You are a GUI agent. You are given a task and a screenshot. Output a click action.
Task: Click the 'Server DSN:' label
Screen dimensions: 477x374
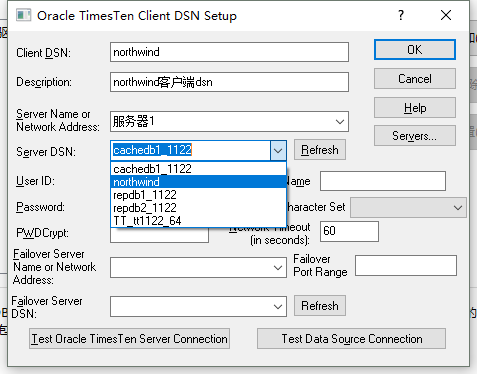pos(46,152)
